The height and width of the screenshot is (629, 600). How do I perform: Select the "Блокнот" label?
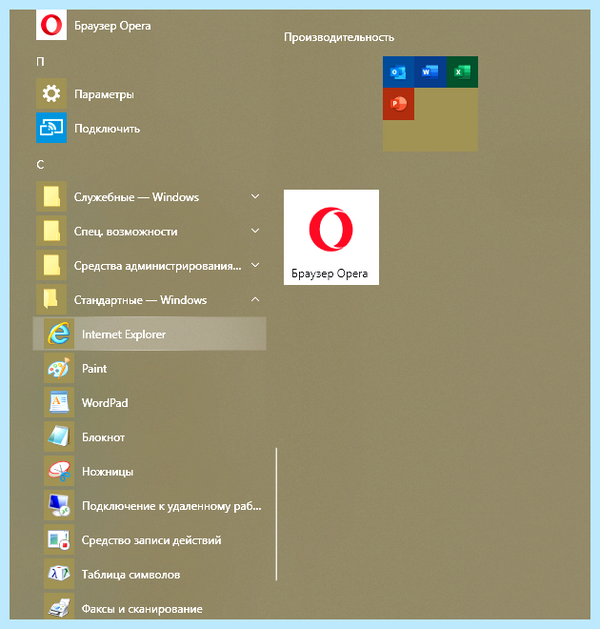103,437
